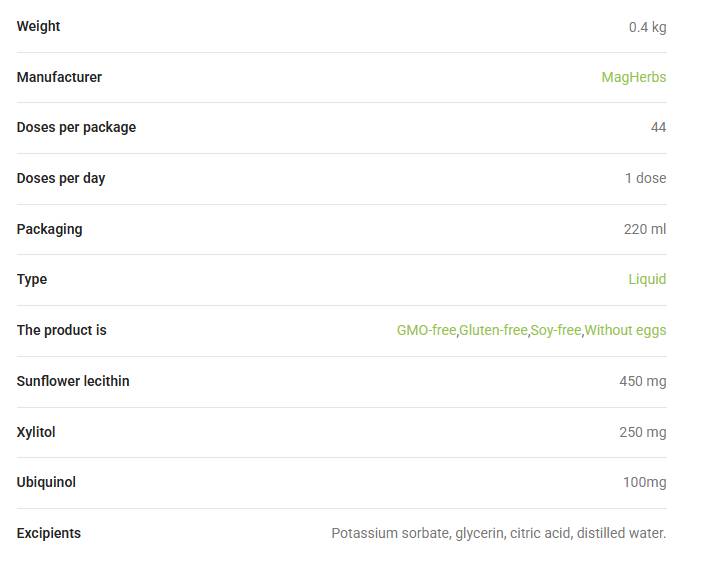Click the Weight row label
This screenshot has height=564, width=704.
pos(38,26)
